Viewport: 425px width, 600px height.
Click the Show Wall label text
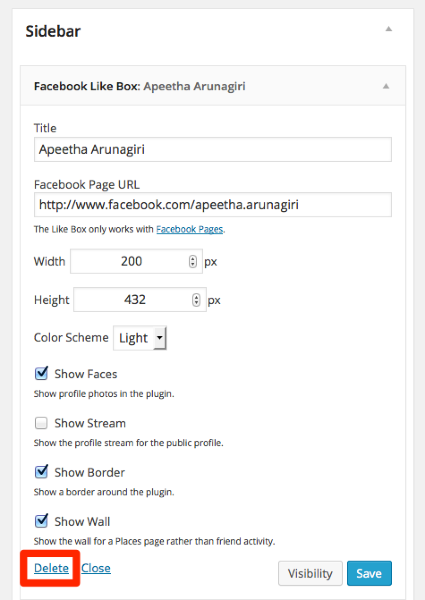82,522
